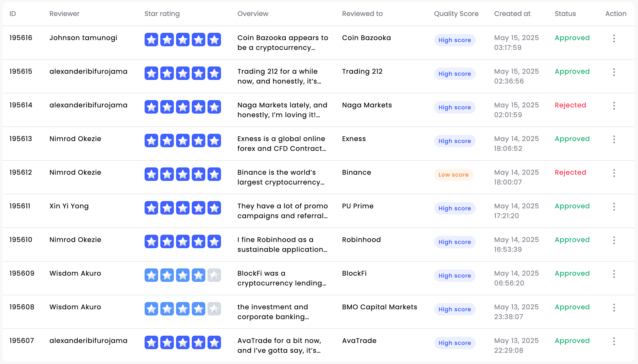Click High score badge for Trading 212
Image resolution: width=638 pixels, height=364 pixels.
(455, 74)
